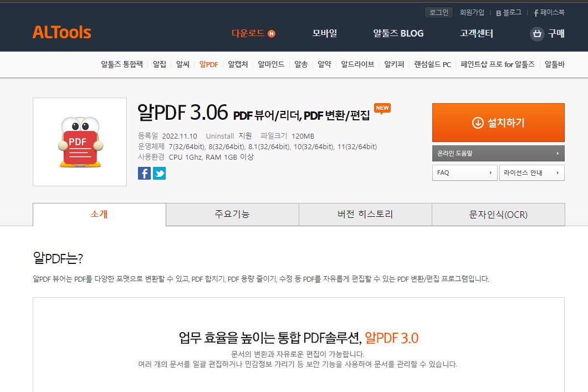
Task: Go to 알씨 product page
Action: [x=183, y=64]
